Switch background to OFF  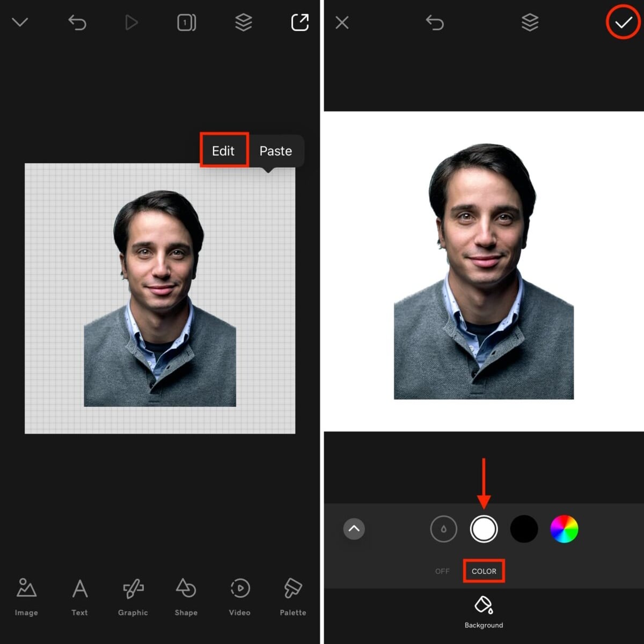443,571
